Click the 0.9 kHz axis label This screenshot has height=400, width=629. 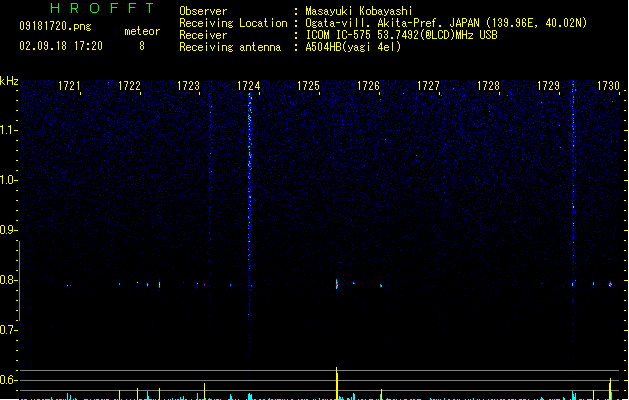click(8, 230)
